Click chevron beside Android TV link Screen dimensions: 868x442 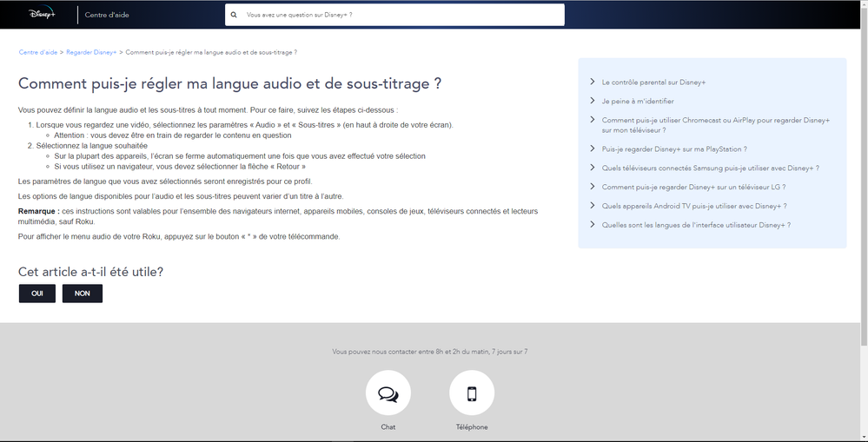click(592, 205)
